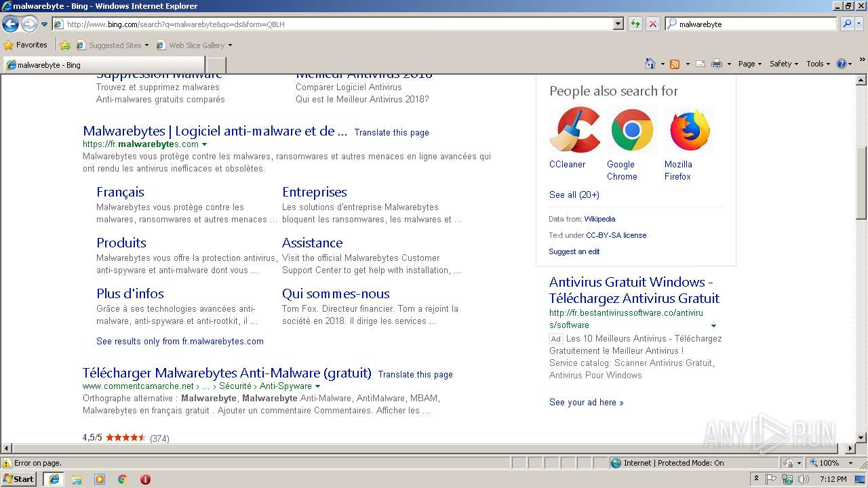Click the Stop loading X icon
The image size is (868, 488).
pyautogui.click(x=653, y=24)
